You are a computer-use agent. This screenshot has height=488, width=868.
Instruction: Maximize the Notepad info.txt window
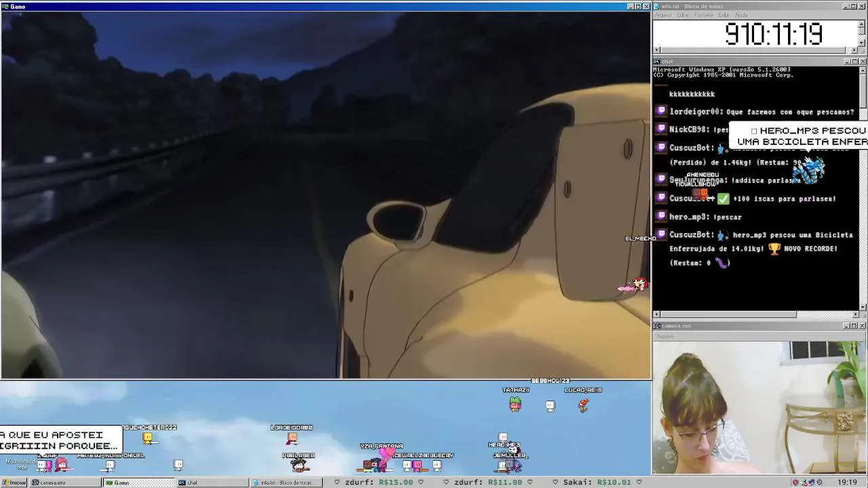[854, 6]
